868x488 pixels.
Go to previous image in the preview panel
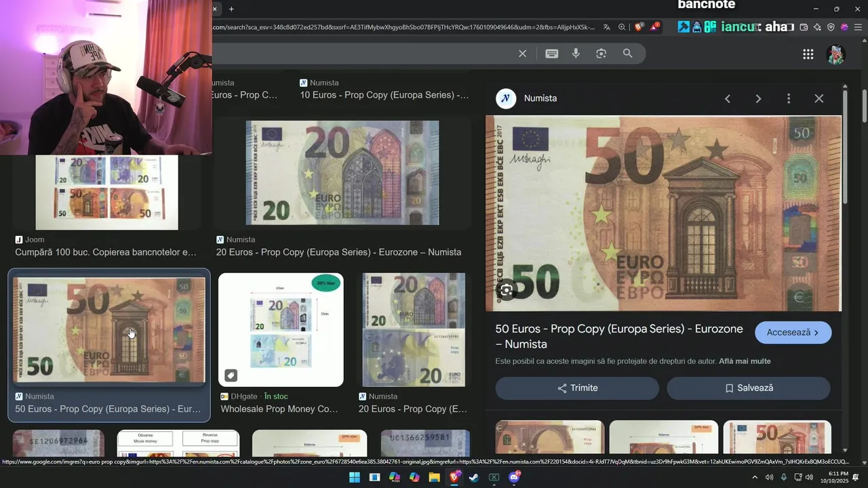coord(727,98)
